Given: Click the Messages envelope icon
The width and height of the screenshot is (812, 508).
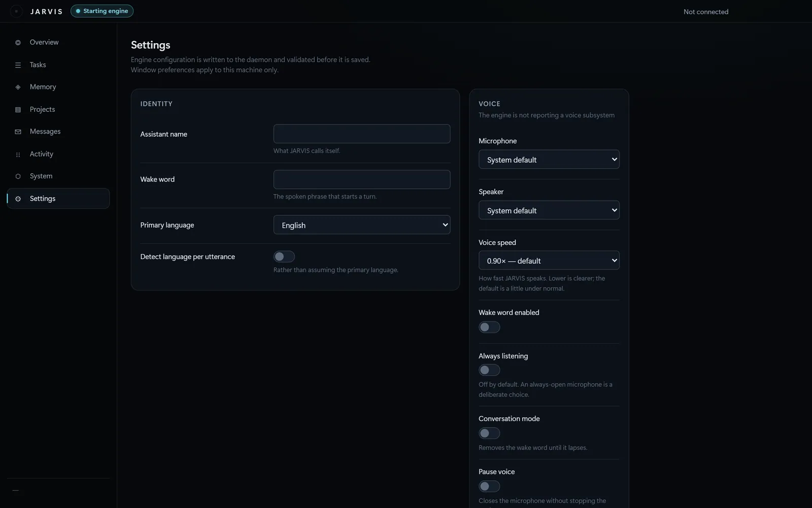Looking at the screenshot, I should [x=18, y=132].
